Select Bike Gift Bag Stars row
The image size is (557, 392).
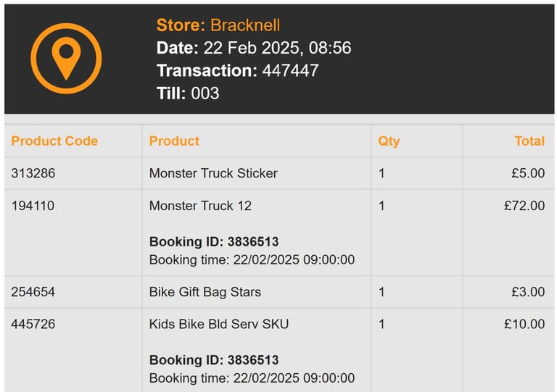pyautogui.click(x=279, y=292)
